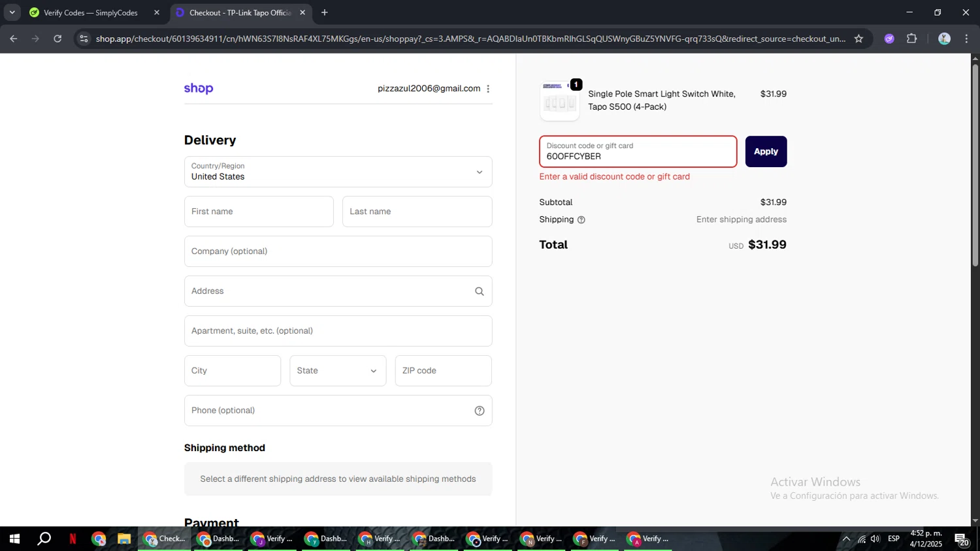980x551 pixels.
Task: Click the Apply discount button
Action: [766, 151]
